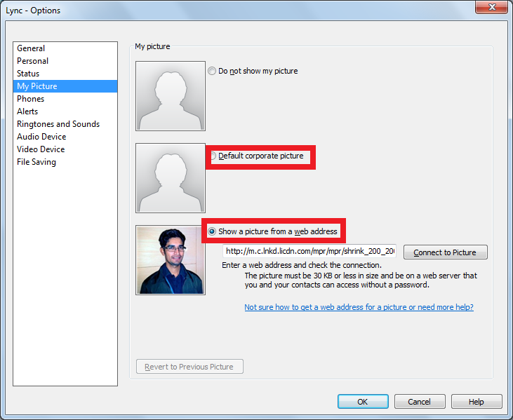
Task: Open Help for Lync Options
Action: coord(477,401)
